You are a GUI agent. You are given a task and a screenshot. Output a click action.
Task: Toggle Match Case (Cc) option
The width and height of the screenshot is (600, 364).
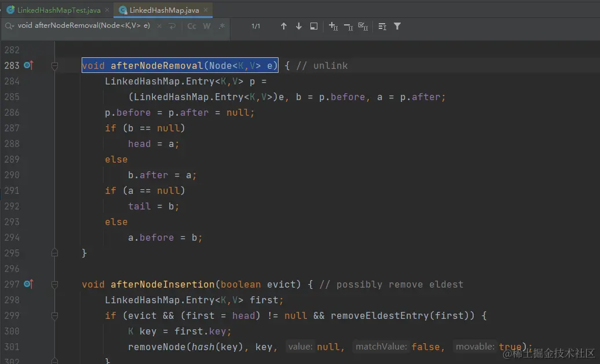pyautogui.click(x=192, y=26)
